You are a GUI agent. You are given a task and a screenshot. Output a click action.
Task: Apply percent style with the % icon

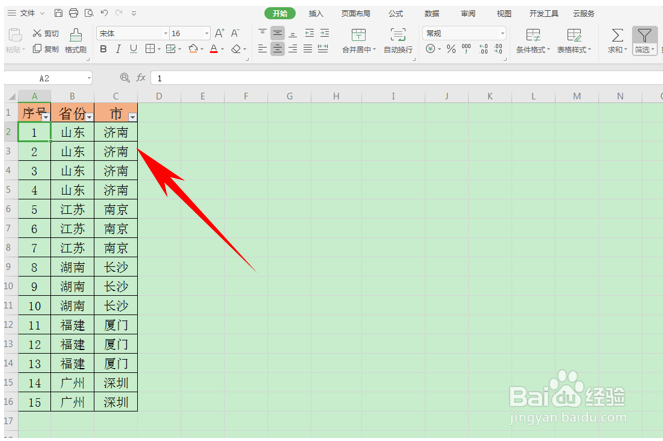click(x=451, y=49)
